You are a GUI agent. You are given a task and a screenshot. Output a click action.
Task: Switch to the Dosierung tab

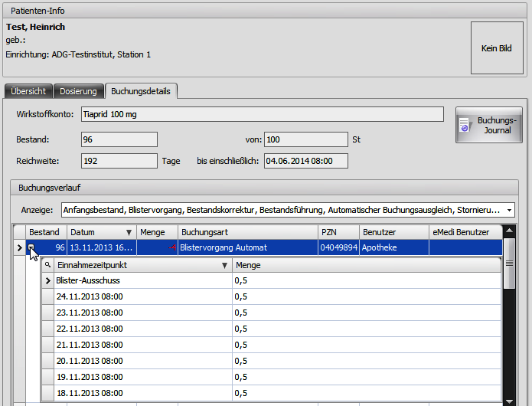(78, 91)
